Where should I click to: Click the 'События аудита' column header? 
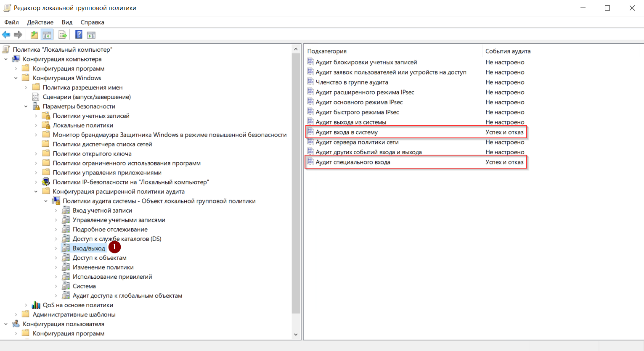click(508, 51)
